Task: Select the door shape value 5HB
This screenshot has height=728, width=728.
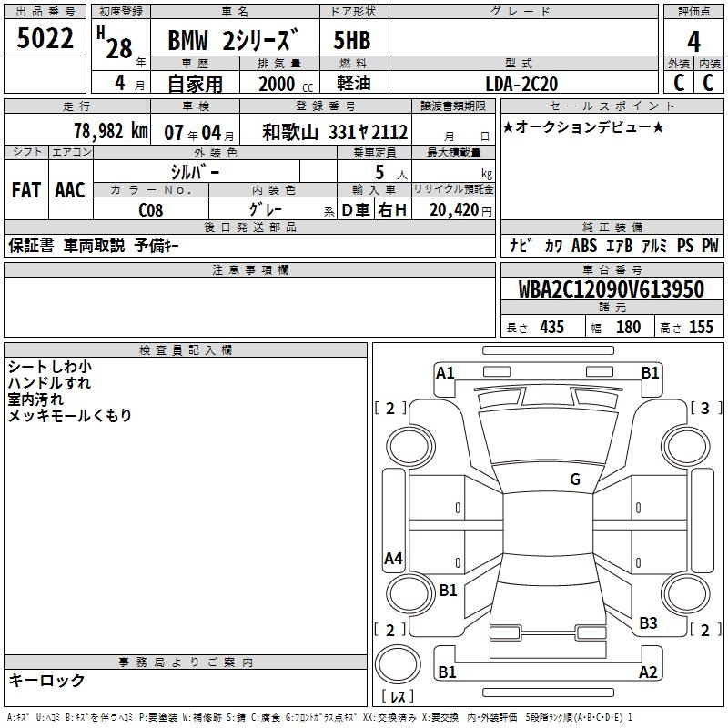Action: tap(352, 40)
